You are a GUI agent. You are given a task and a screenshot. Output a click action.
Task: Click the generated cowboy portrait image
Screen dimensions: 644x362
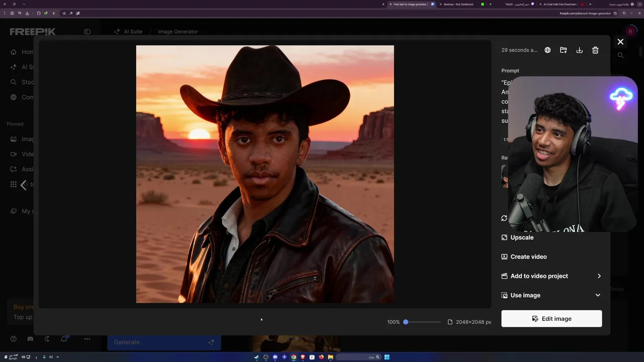pos(265,174)
